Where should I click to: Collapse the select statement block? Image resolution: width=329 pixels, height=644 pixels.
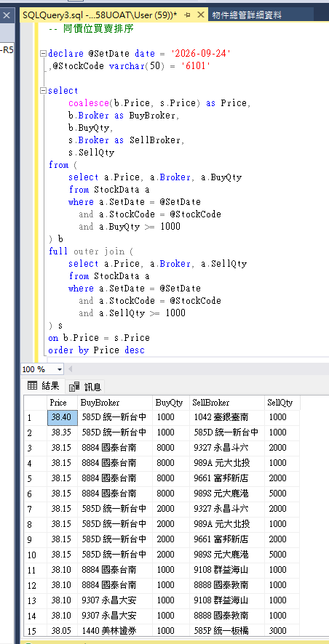pos(43,91)
